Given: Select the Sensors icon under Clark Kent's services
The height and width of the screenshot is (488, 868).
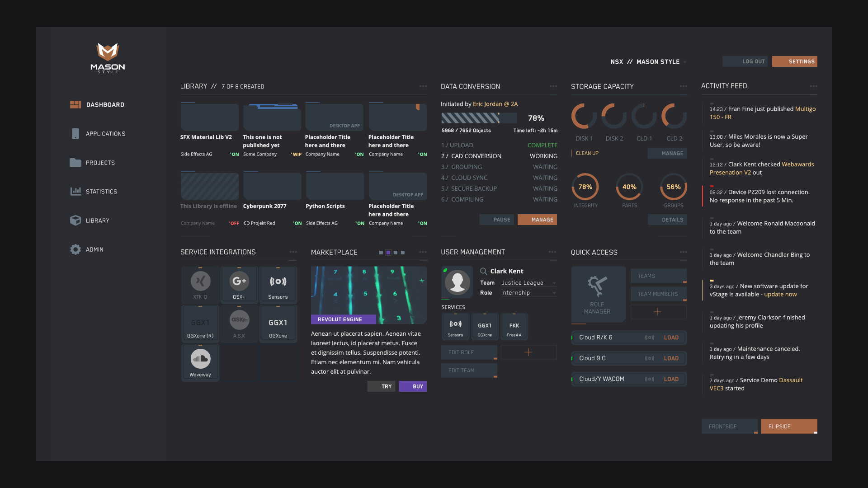Looking at the screenshot, I should coord(455,326).
